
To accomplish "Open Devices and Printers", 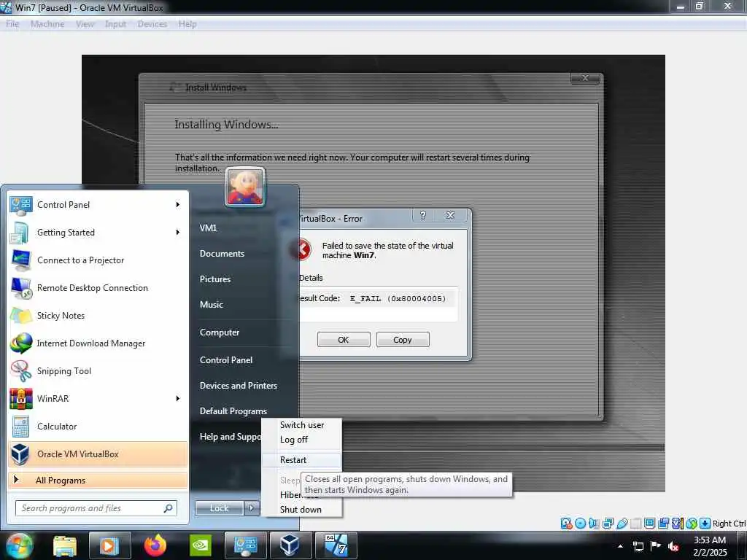I will pyautogui.click(x=239, y=385).
